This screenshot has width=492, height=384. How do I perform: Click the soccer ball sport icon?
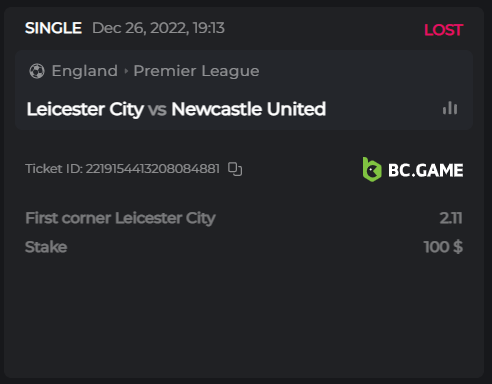37,71
